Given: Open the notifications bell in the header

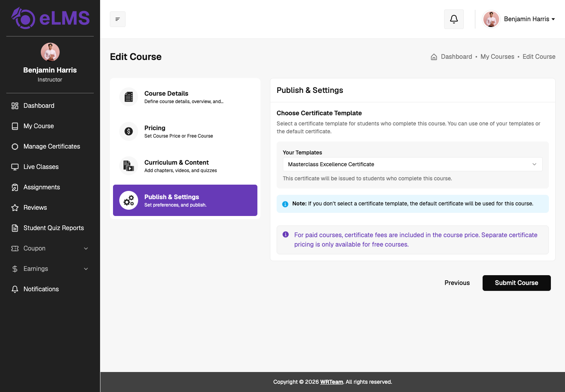Looking at the screenshot, I should (454, 19).
